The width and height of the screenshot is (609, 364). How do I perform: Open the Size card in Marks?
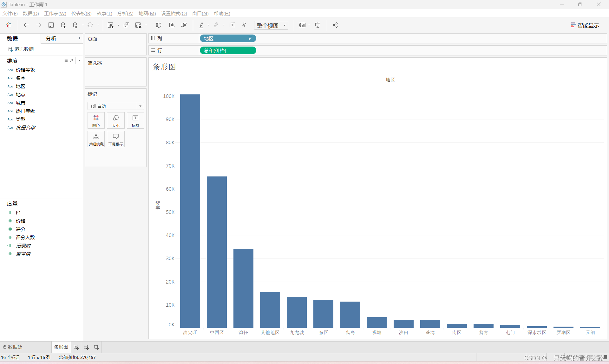(x=116, y=120)
